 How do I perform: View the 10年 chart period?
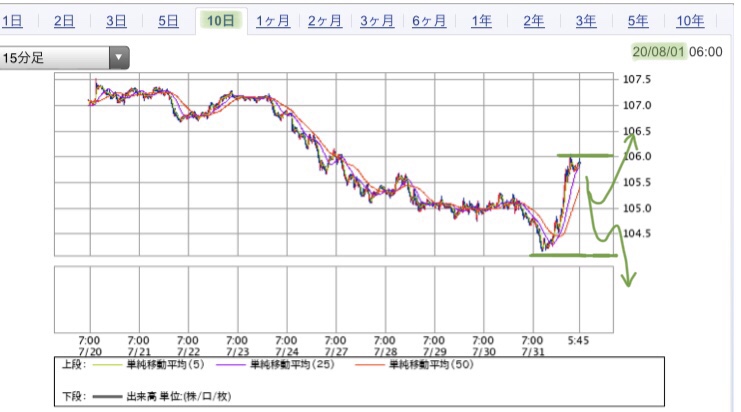click(x=690, y=21)
